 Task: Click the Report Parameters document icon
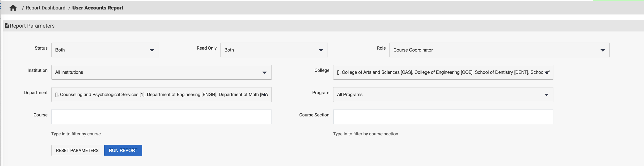(7, 26)
